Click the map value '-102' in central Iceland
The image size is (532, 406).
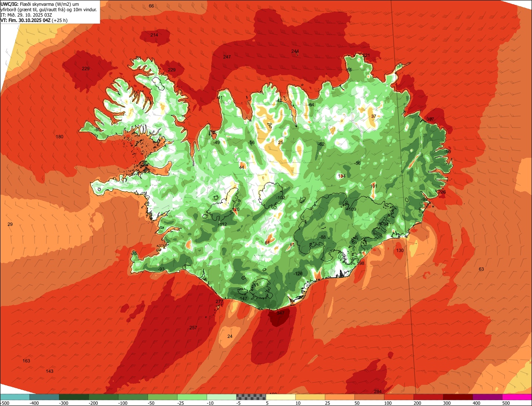point(281,198)
